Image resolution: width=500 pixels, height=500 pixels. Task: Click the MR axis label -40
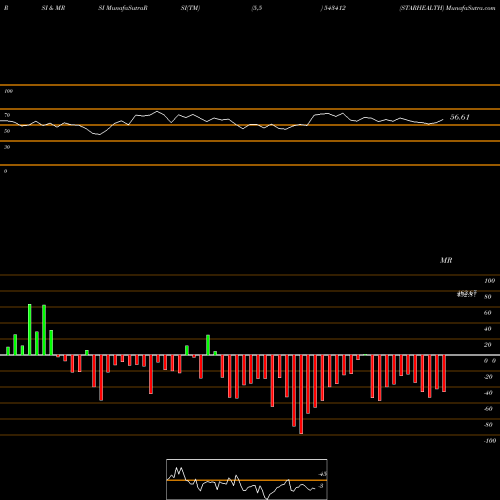point(488,393)
